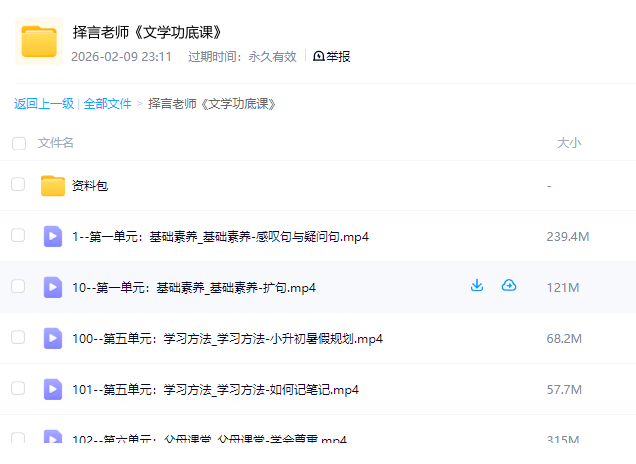Click the large folder icon beside share title
The height and width of the screenshot is (464, 636).
tap(40, 41)
